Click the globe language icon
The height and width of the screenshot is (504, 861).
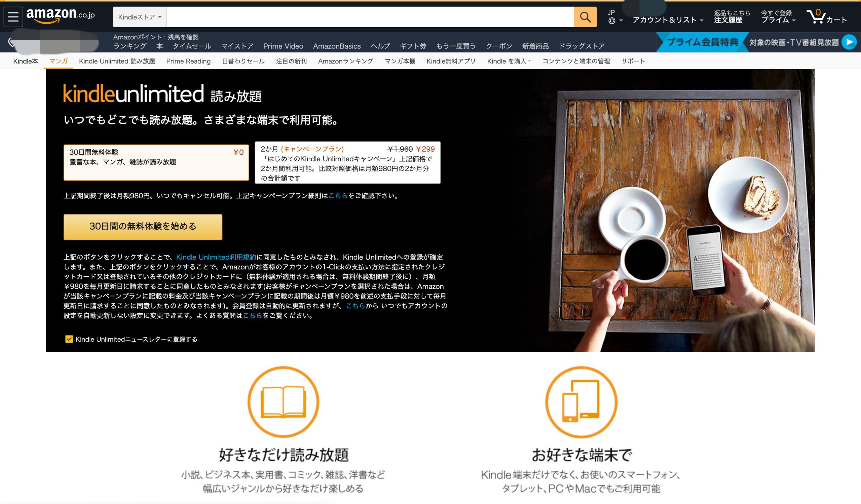tap(611, 21)
